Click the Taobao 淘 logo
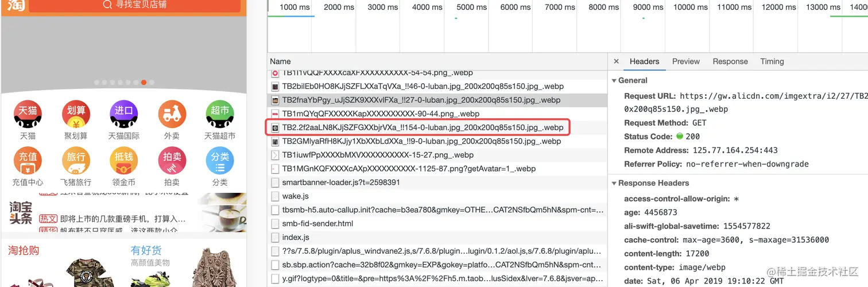 tap(15, 5)
